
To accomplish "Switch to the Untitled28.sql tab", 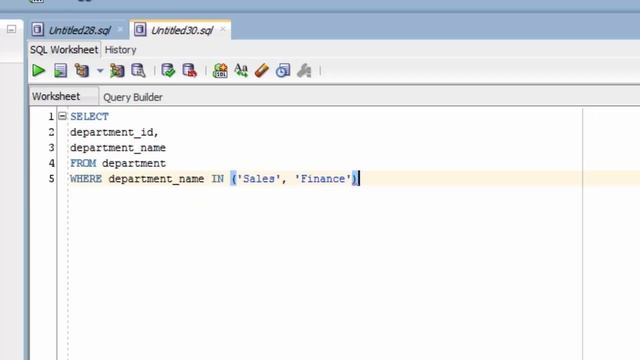I will point(80,30).
